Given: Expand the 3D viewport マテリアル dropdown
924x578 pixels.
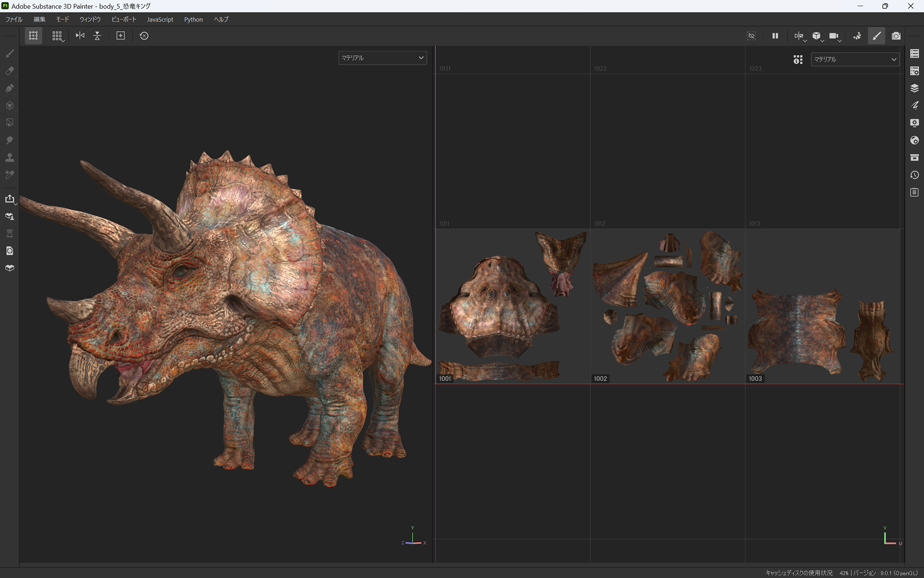Looking at the screenshot, I should point(382,58).
